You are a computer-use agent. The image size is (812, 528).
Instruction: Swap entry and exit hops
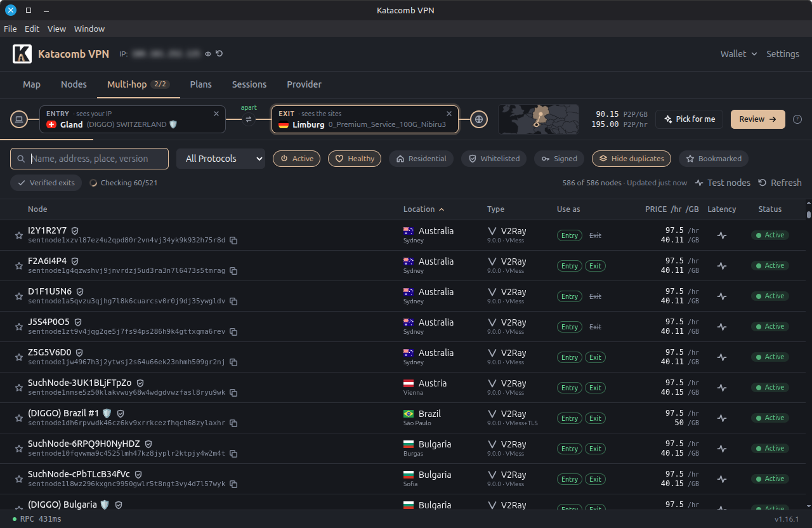249,119
